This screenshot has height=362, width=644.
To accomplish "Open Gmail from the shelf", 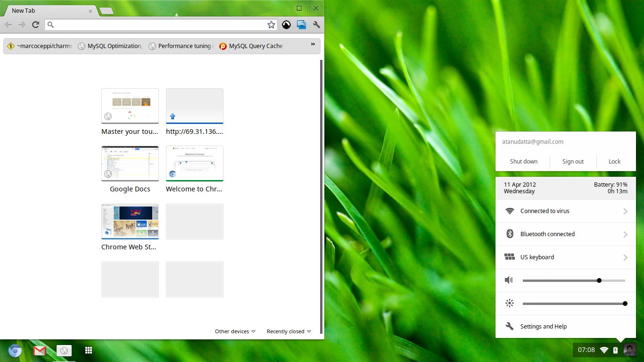I will point(40,351).
